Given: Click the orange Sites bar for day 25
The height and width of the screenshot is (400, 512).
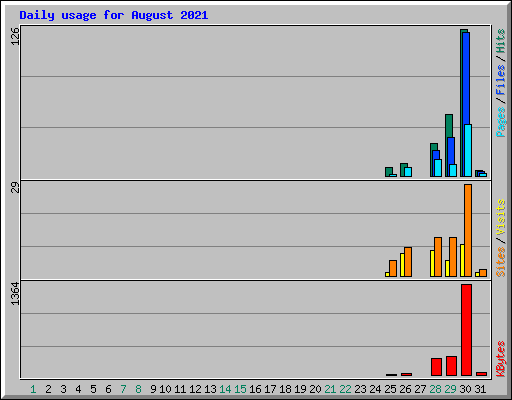Looking at the screenshot, I should [393, 268].
